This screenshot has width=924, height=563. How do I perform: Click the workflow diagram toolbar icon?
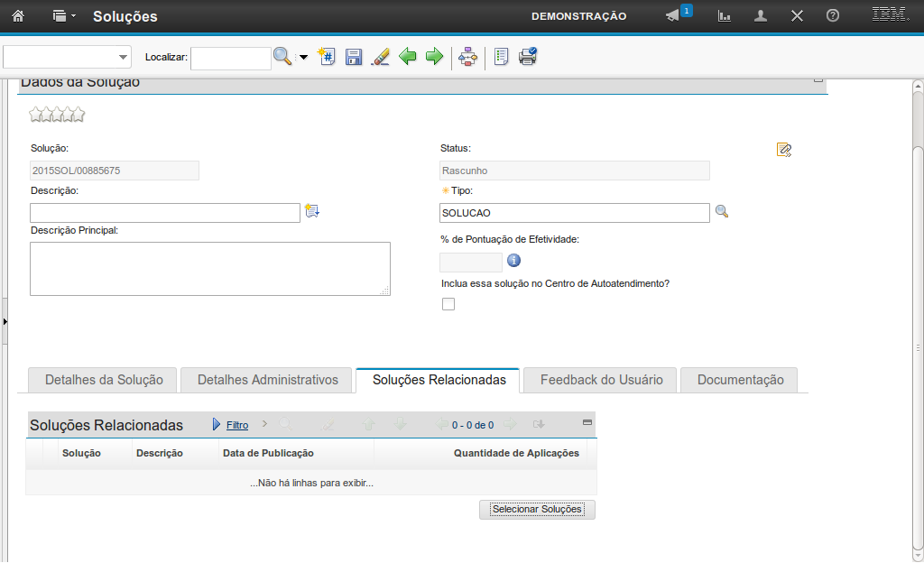(467, 57)
